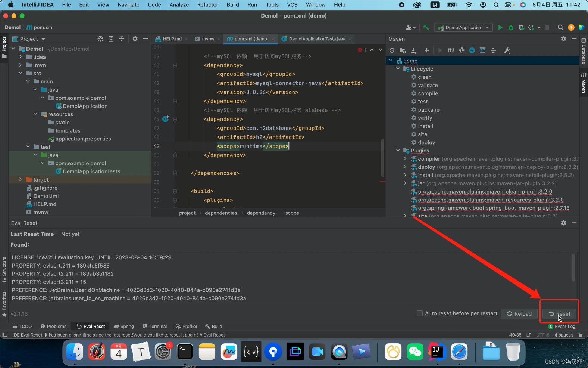The height and width of the screenshot is (368, 588).
Task: Switch to DemolApplicationTests.java tab
Action: point(317,39)
